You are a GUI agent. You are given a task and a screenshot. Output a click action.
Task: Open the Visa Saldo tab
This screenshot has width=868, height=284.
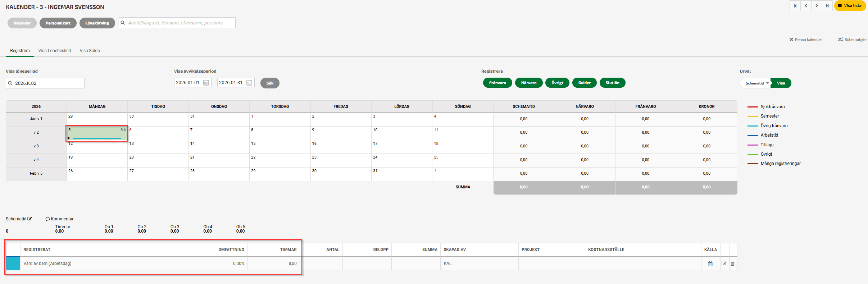click(x=90, y=51)
